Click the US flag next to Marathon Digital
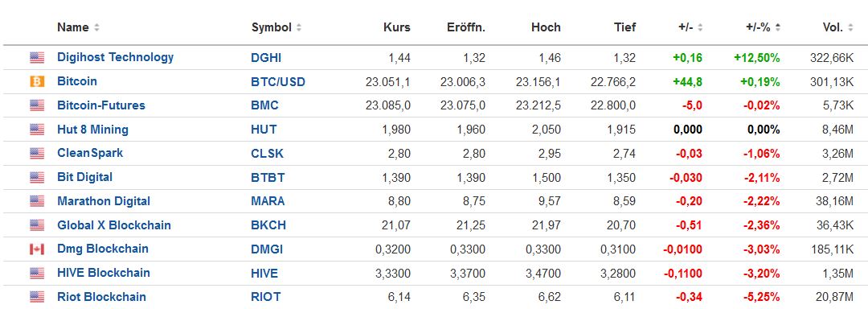 (x=36, y=201)
